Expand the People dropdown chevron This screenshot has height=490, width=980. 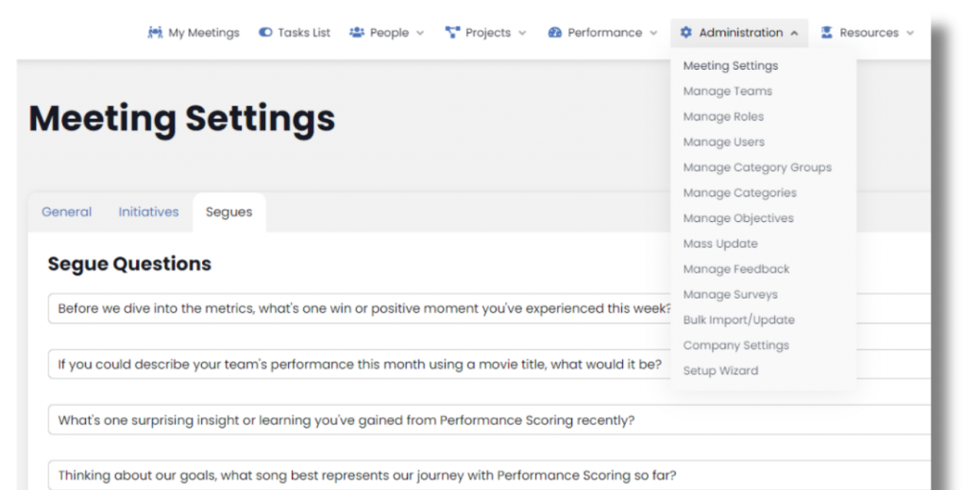pyautogui.click(x=420, y=33)
